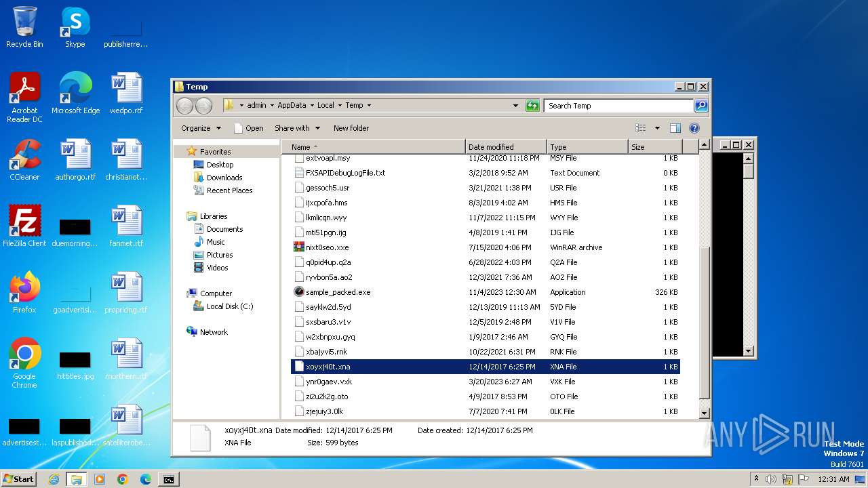
Task: Open wedpo.rtf desktop file
Action: point(126,94)
